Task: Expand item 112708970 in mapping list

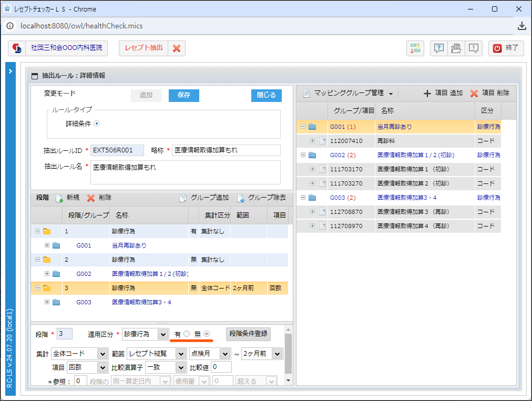Action: coord(312,225)
